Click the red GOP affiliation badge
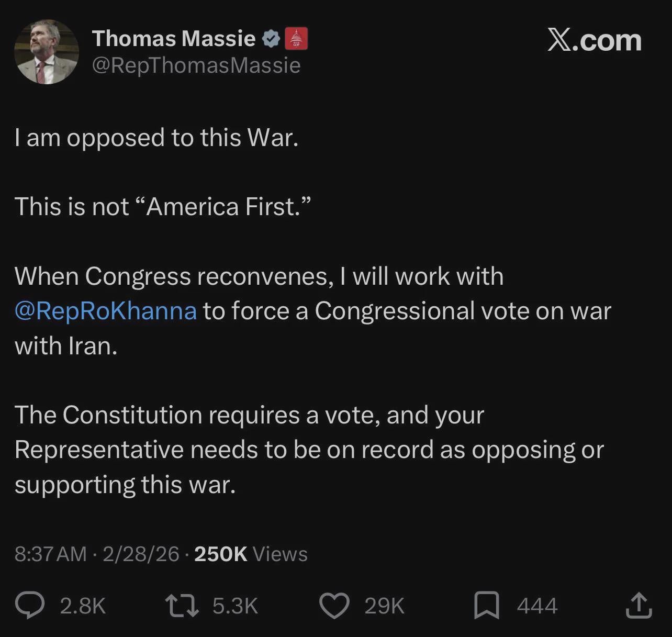672x637 pixels. (296, 38)
